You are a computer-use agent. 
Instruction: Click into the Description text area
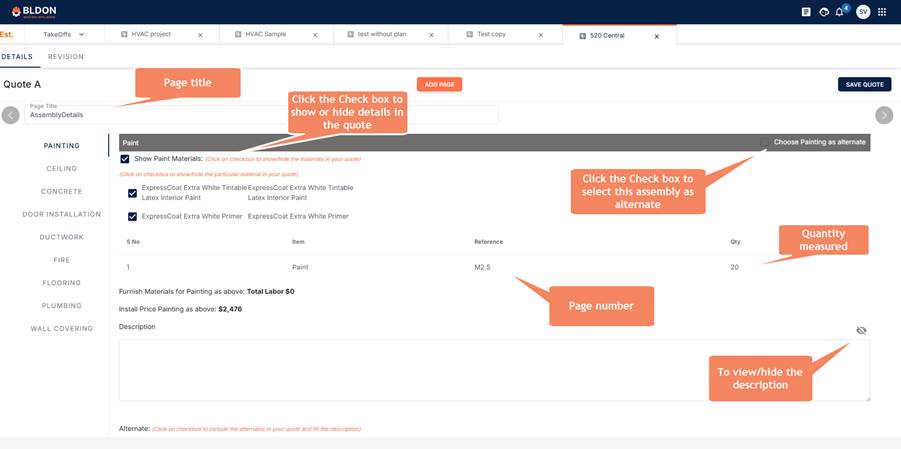pyautogui.click(x=494, y=370)
